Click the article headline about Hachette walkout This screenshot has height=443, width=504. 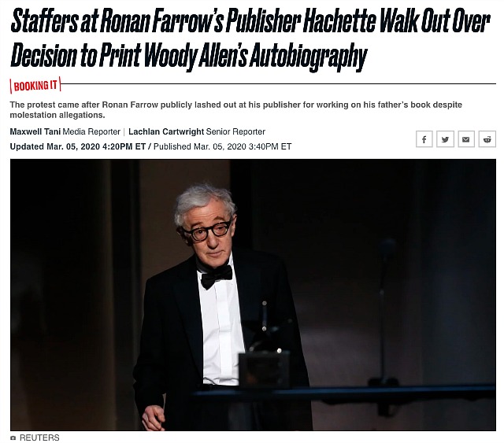250,39
